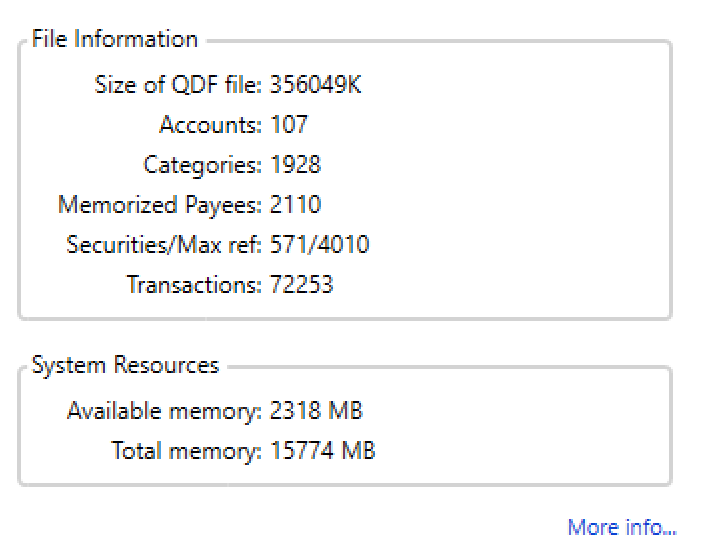Click the Total memory label
The height and width of the screenshot is (554, 702).
[187, 451]
